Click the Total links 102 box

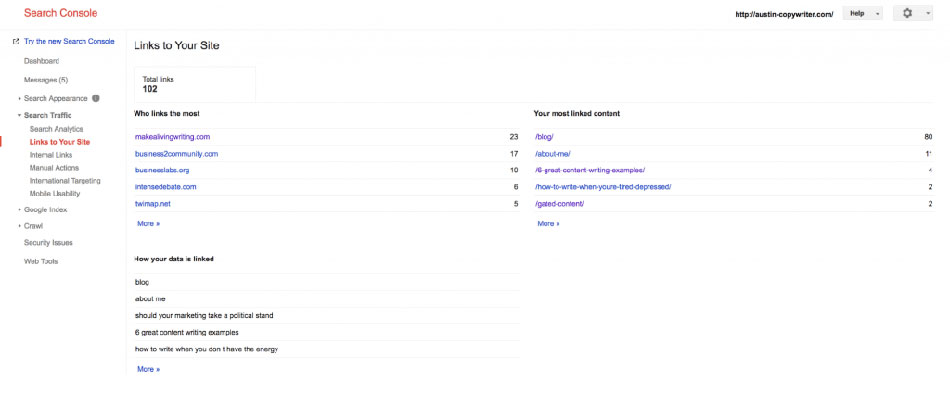pyautogui.click(x=194, y=84)
